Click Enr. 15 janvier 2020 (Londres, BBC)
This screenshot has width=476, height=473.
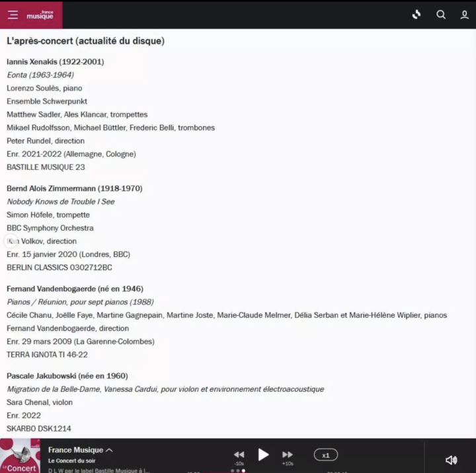pos(68,254)
